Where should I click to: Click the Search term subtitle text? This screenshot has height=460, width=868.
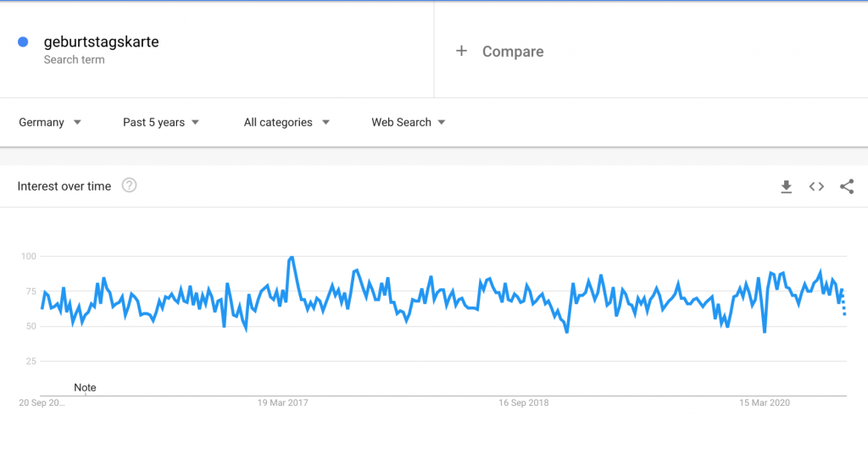pyautogui.click(x=75, y=60)
